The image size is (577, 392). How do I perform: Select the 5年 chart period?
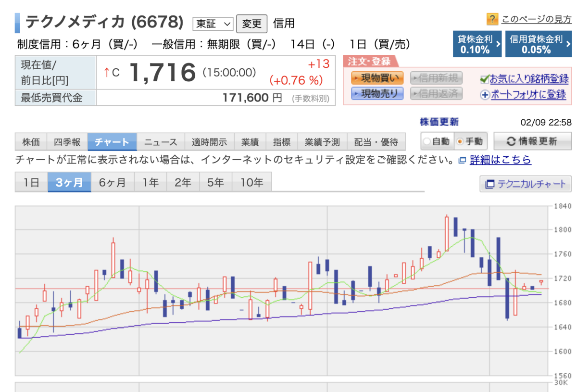click(215, 182)
